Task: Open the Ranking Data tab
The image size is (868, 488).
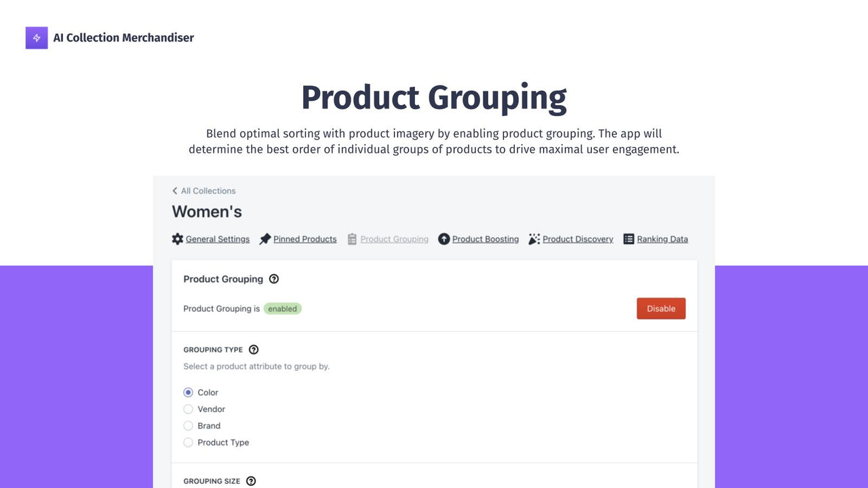Action: pos(662,239)
